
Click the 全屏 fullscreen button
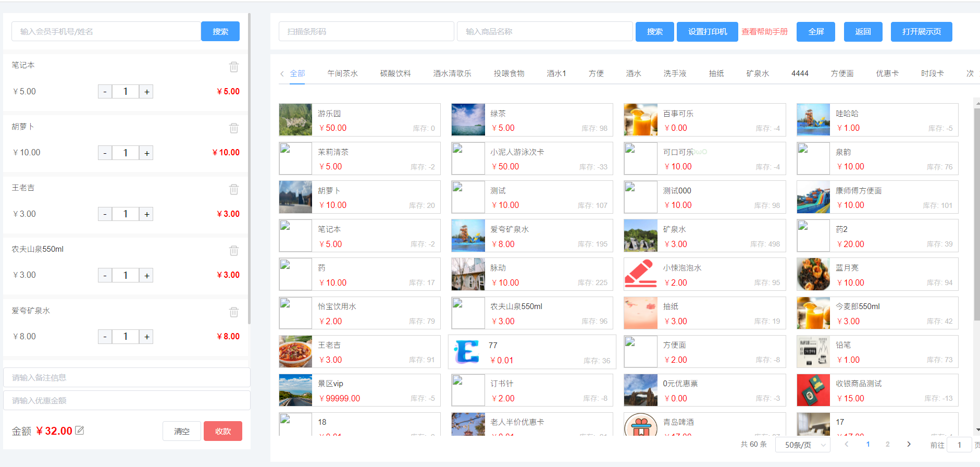pyautogui.click(x=816, y=32)
